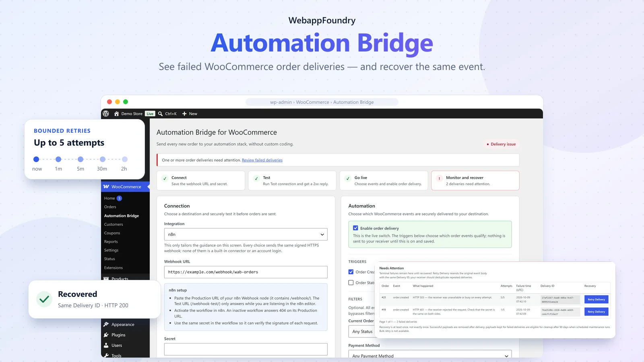This screenshot has height=362, width=644.
Task: Click the Tools wrench icon
Action: [106, 356]
